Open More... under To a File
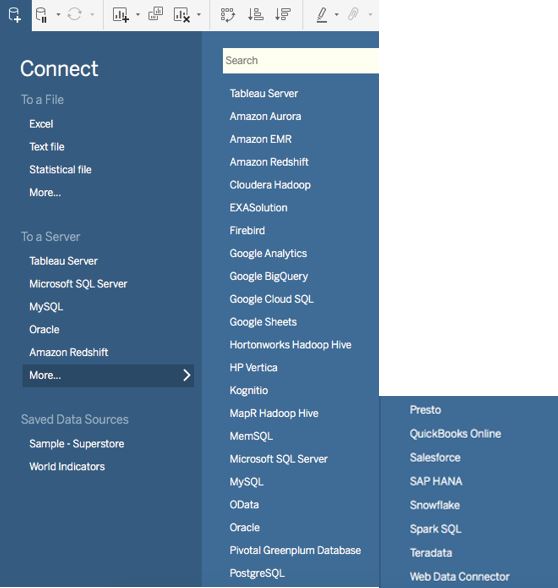This screenshot has height=588, width=558. [45, 192]
